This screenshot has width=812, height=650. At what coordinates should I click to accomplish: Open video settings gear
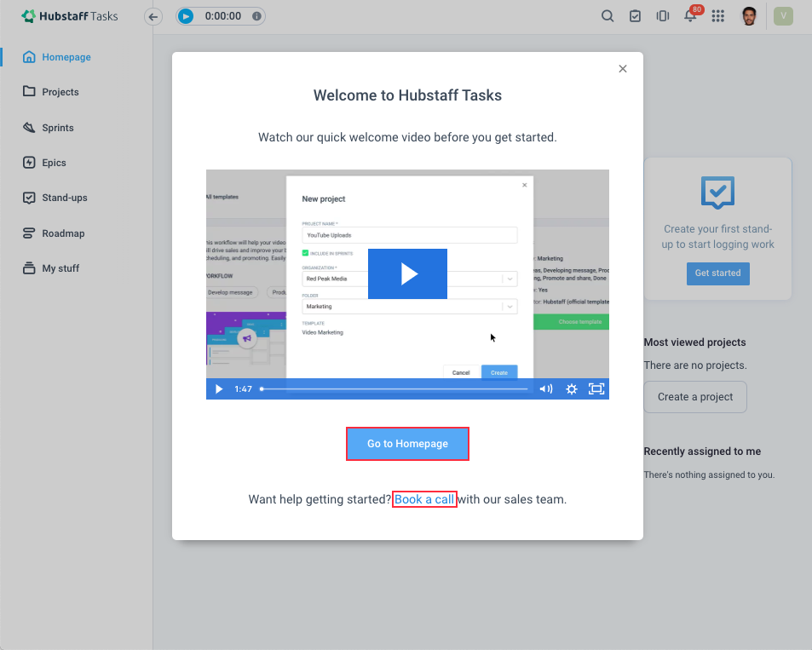[x=572, y=389]
